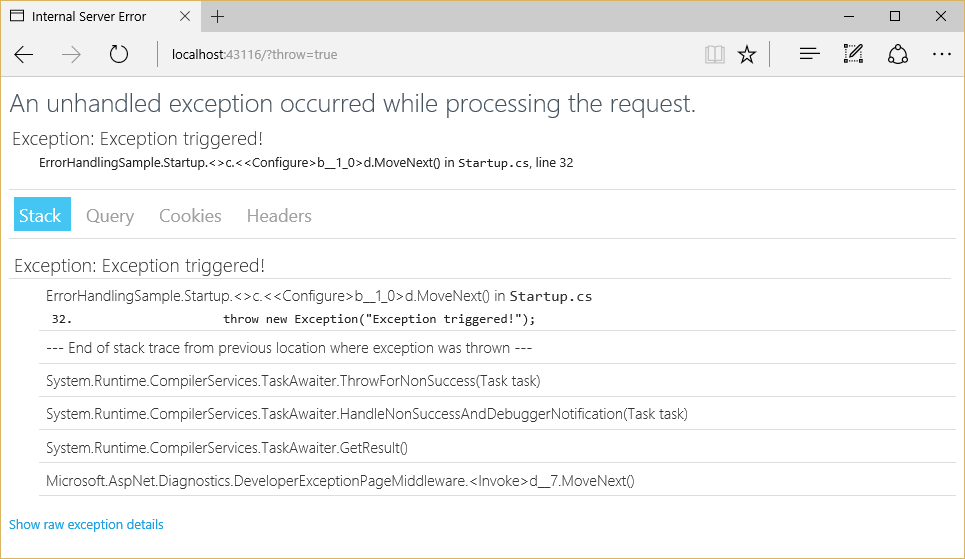Expand the TaskAwaiter.ThrowForNonSuccess stack frame
The height and width of the screenshot is (559, 965).
293,381
